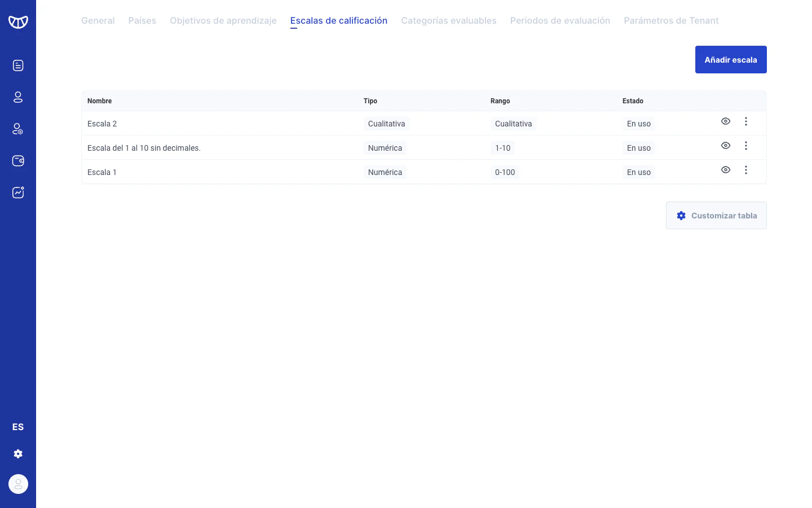Open the more options menu for Escala 2
The width and height of the screenshot is (812, 508).
pyautogui.click(x=746, y=121)
